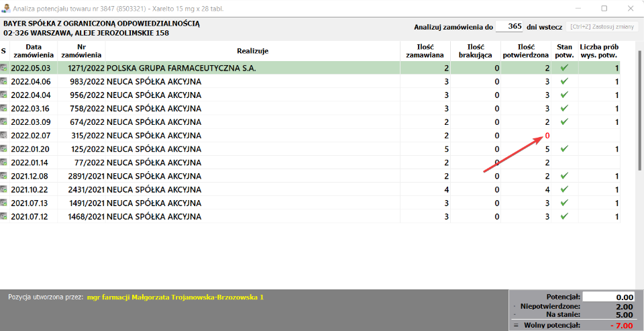Viewport: 644px width, 331px height.
Task: Click date cell 2021.12.08
Action: coord(31,176)
